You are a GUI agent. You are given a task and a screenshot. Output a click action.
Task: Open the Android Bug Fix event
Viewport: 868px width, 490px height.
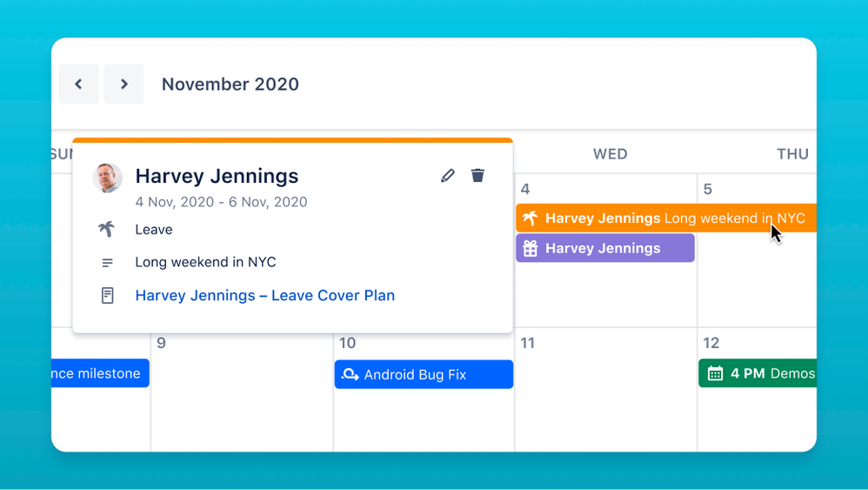pos(424,374)
